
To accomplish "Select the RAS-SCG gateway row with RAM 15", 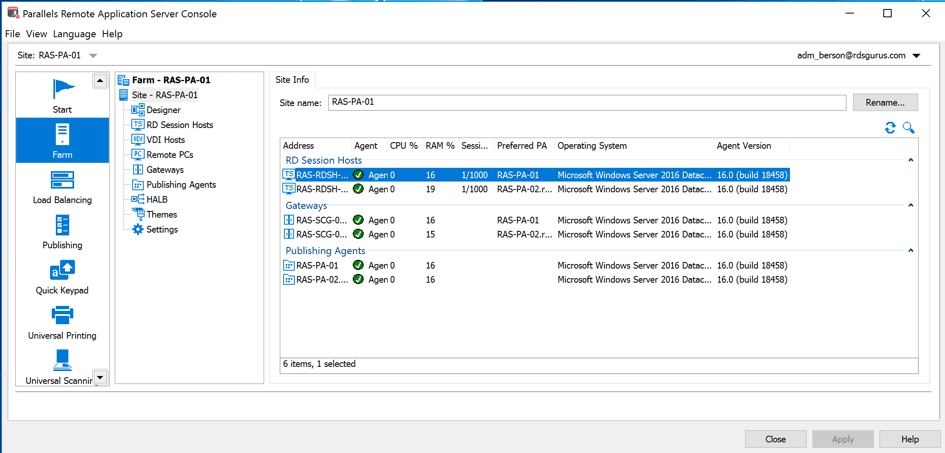I will [535, 234].
